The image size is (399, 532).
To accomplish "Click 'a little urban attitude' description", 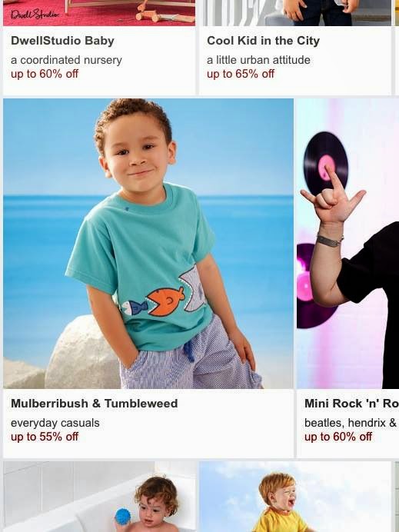I will click(258, 60).
